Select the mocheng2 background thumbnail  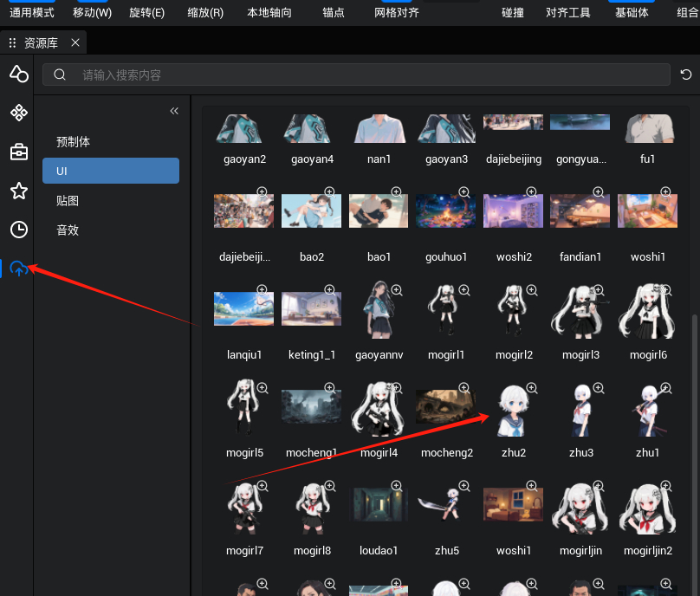[445, 406]
